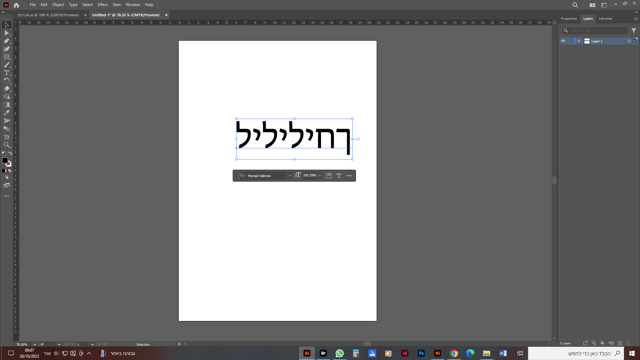
Task: Click the Layers panel tab
Action: click(x=588, y=19)
